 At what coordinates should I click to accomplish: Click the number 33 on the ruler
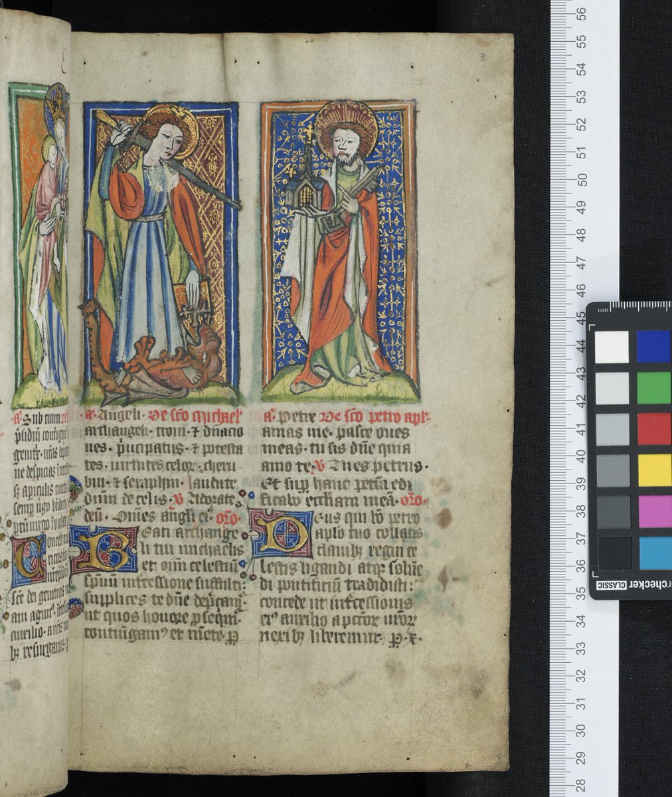point(580,648)
